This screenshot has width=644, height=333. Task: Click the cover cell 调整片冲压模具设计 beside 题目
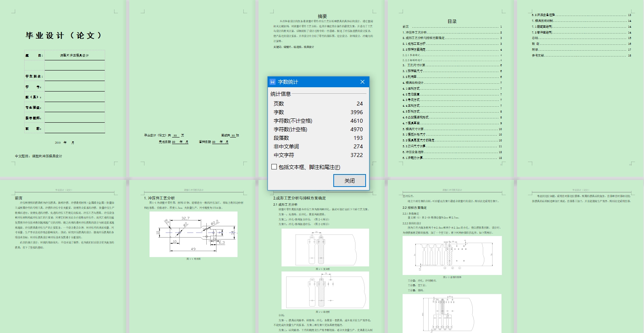point(74,55)
